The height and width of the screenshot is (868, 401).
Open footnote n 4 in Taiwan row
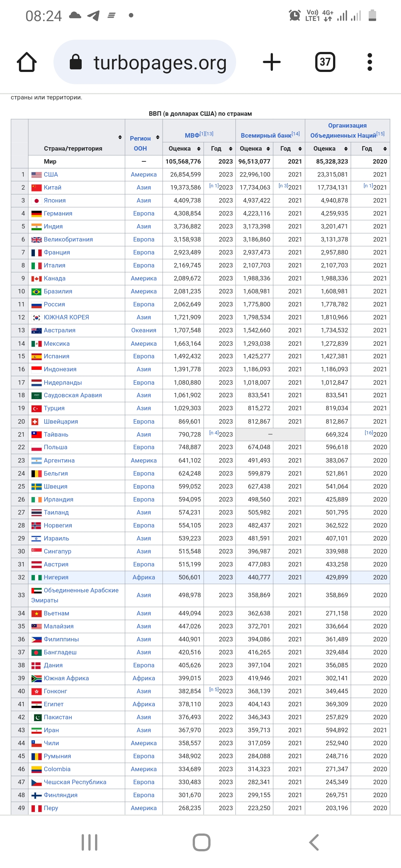[x=213, y=433]
